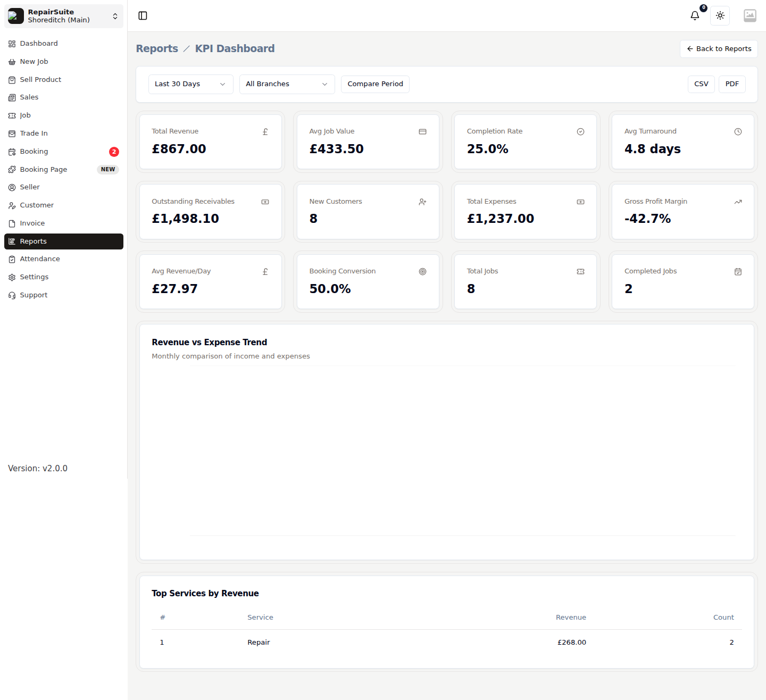
Task: Open the All Branches dropdown
Action: [287, 84]
